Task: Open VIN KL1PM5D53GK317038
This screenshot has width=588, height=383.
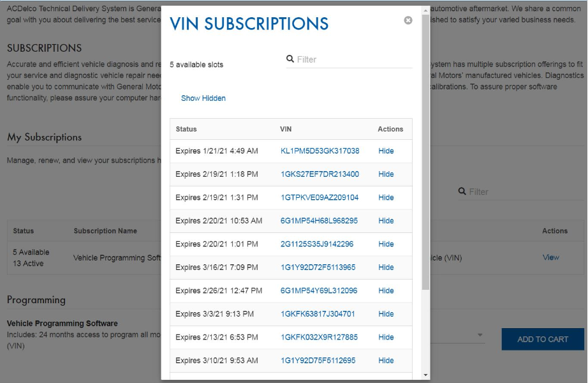Action: (x=320, y=151)
